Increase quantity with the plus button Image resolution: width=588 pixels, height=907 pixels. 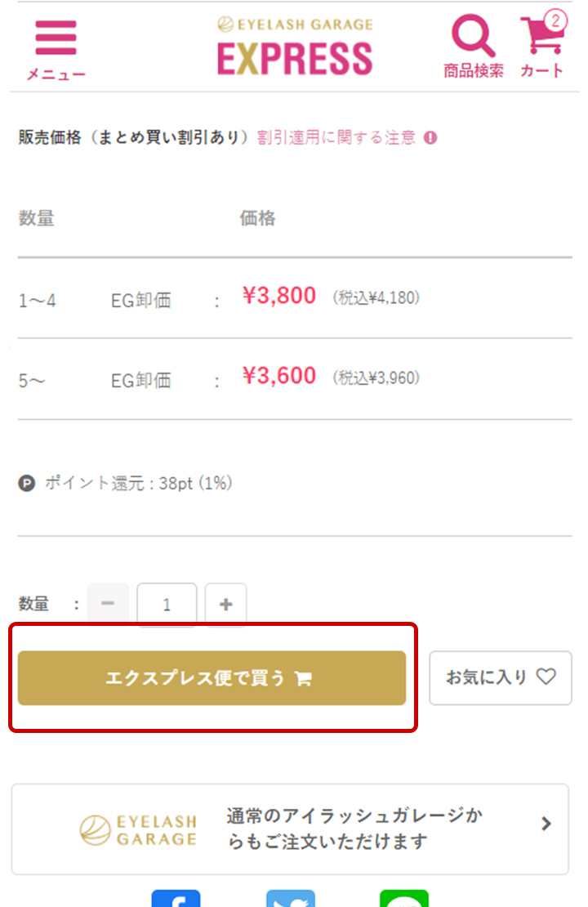226,605
